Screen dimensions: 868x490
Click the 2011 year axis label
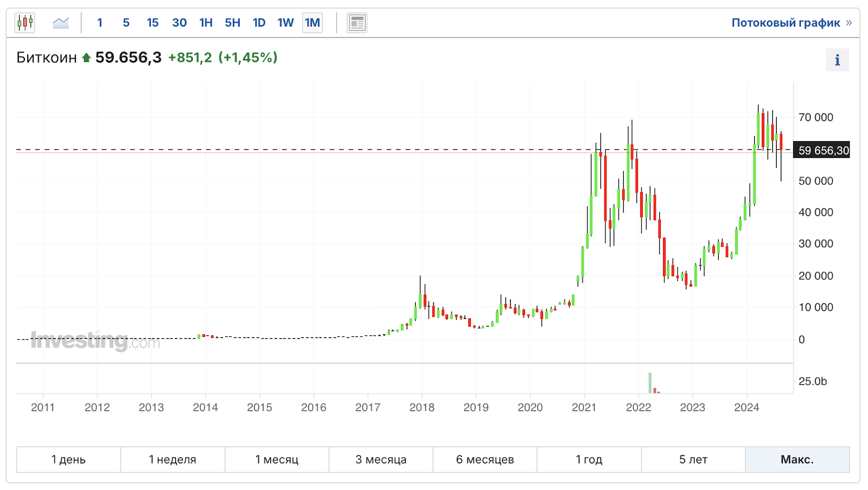pos(43,408)
